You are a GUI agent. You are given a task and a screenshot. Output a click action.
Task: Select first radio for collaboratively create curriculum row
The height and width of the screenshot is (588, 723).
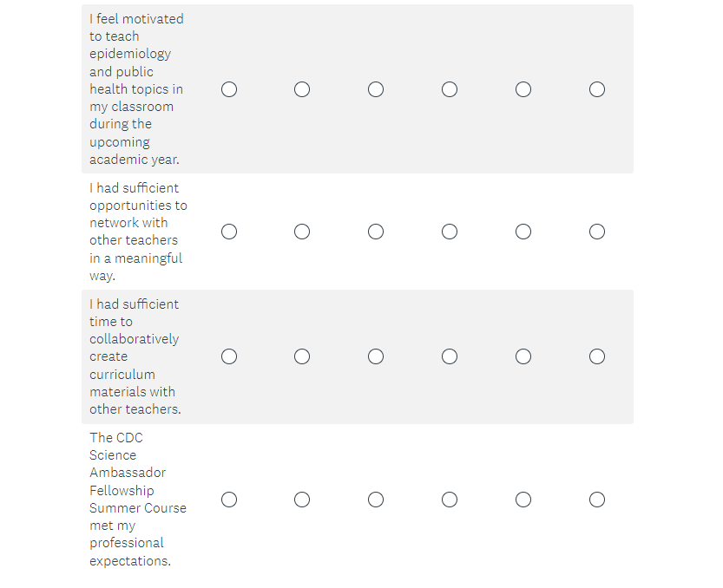click(229, 356)
